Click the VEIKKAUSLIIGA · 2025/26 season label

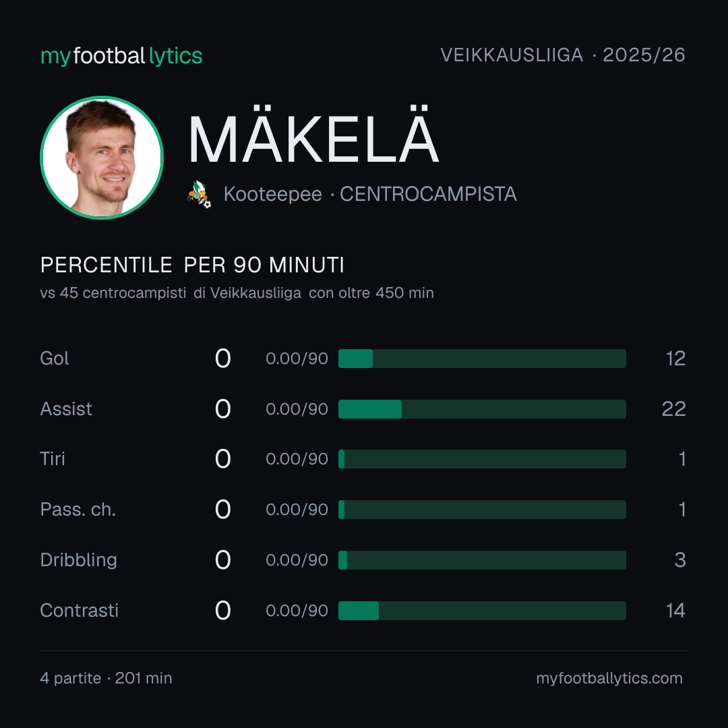(x=563, y=55)
